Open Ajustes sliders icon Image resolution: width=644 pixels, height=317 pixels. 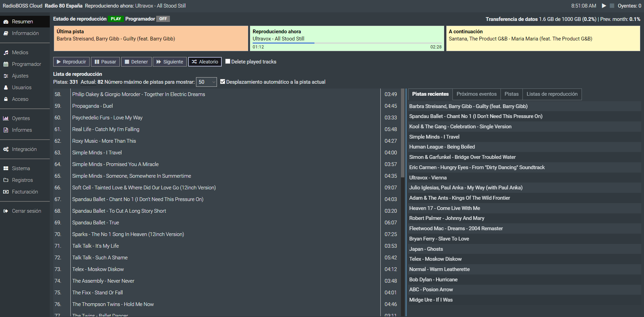[6, 76]
